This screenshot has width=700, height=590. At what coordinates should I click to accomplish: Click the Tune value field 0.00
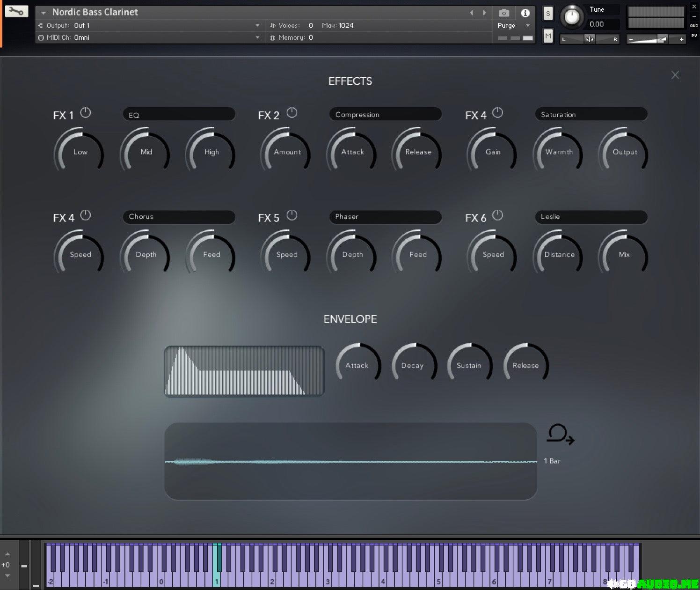click(x=603, y=24)
